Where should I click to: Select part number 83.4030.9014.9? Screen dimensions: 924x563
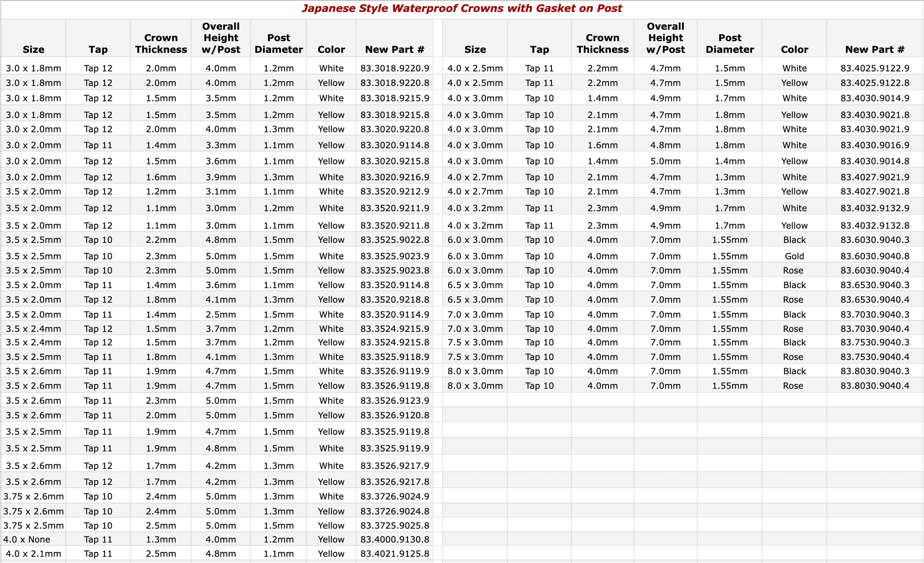[x=875, y=98]
